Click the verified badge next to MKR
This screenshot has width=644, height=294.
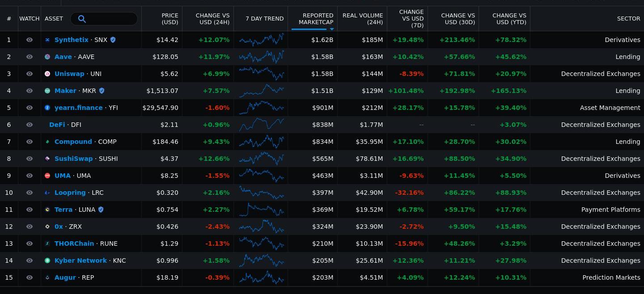point(102,91)
